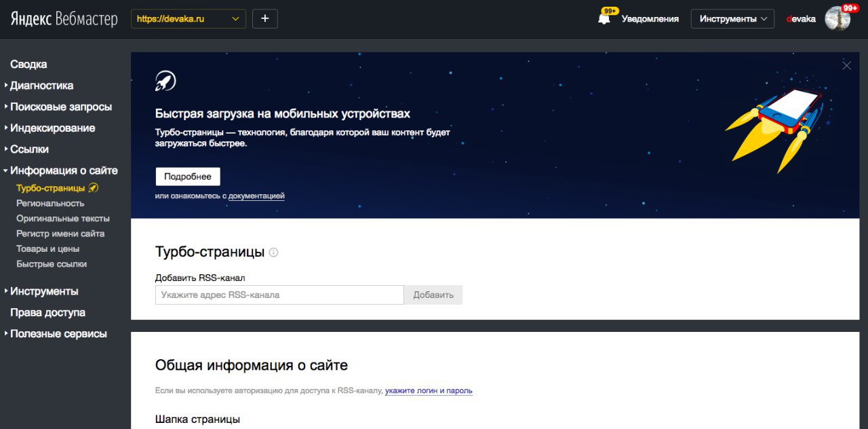
Task: Open the devaka.ru site selector dropdown
Action: pyautogui.click(x=189, y=19)
